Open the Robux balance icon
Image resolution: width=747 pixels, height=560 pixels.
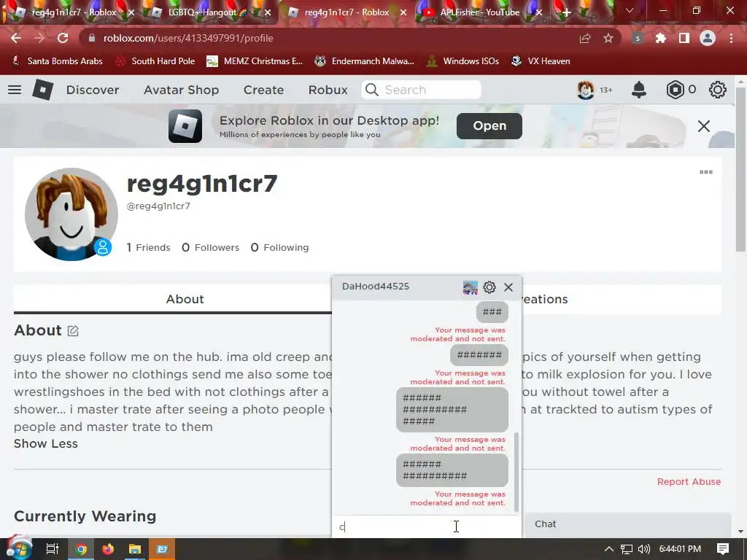coord(675,90)
